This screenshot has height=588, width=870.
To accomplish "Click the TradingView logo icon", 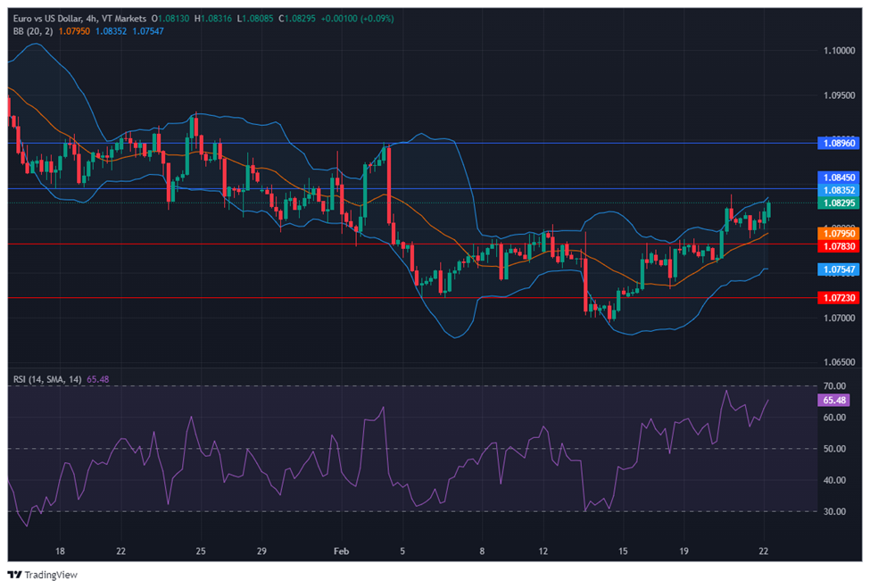I will (13, 575).
